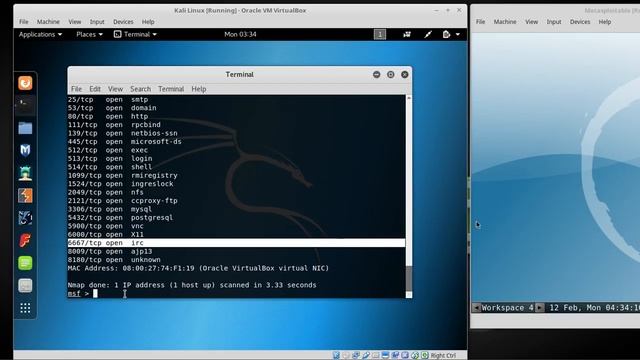Click the Mon 03:34 clock
Viewport: 640px width, 360px height.
point(240,34)
